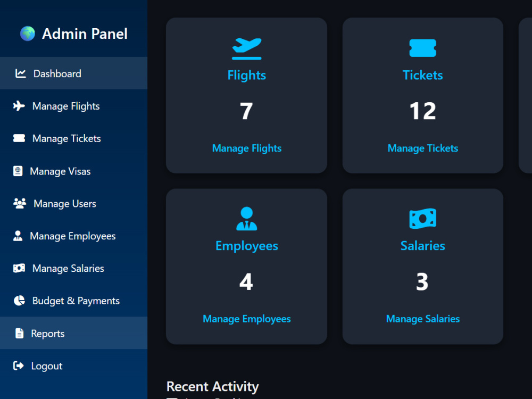Follow the Manage Salaries card link
This screenshot has width=532, height=399.
(423, 319)
